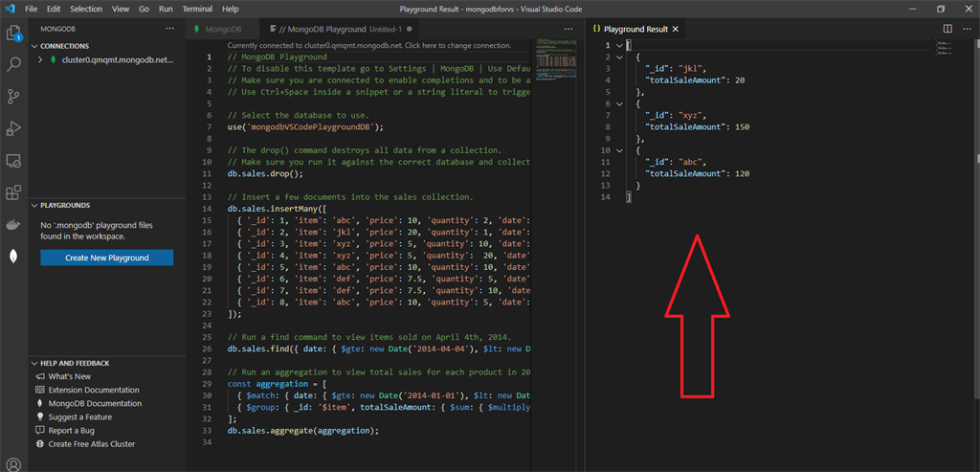Open the Run and Debug view
The height and width of the screenshot is (472, 980).
13,129
